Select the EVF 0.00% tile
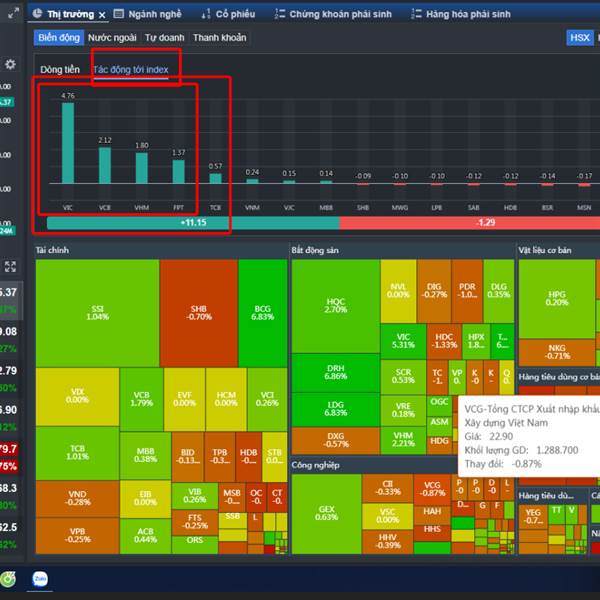The width and height of the screenshot is (600, 600). tap(184, 399)
